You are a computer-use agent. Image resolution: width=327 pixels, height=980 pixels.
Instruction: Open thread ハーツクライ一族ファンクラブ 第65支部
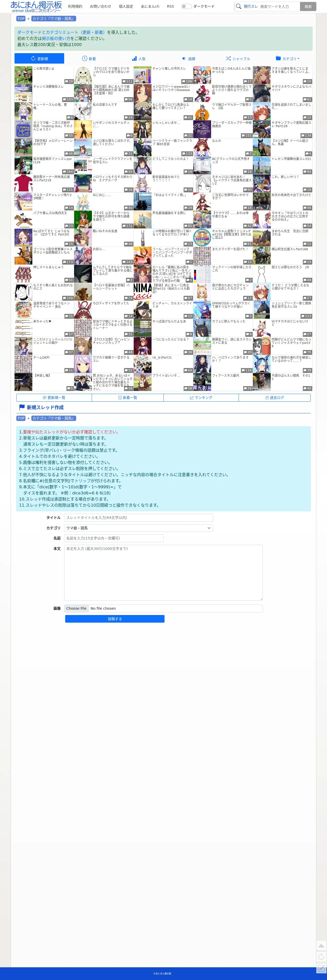(163, 147)
